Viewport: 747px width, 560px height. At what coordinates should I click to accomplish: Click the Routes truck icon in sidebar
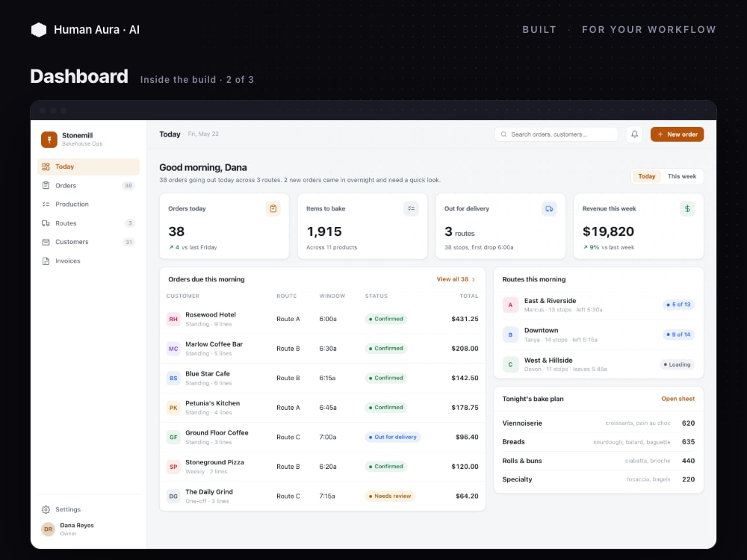click(46, 223)
